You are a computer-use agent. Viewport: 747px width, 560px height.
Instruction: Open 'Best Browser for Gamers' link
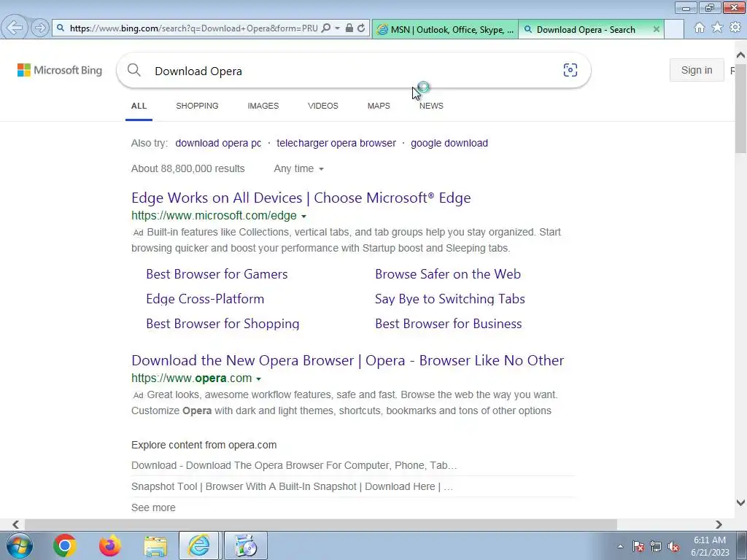(x=217, y=274)
